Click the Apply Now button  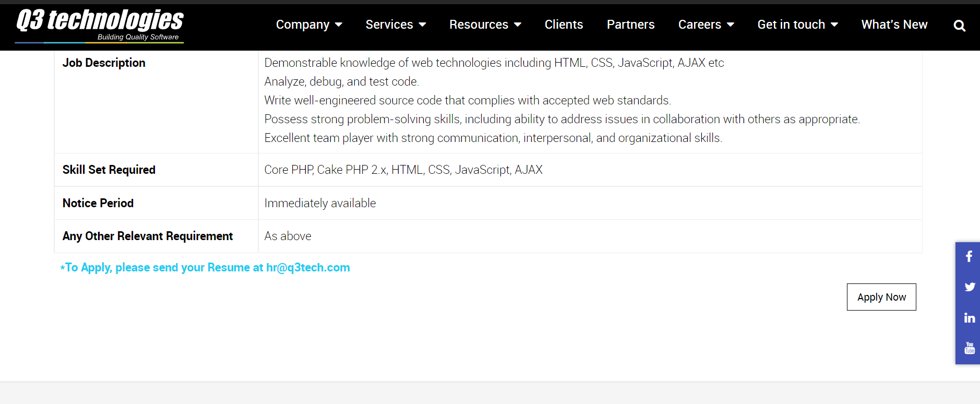click(881, 297)
